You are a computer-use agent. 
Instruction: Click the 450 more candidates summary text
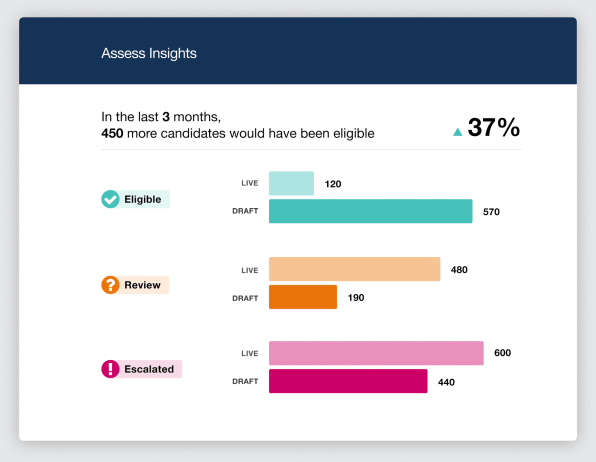tap(238, 133)
